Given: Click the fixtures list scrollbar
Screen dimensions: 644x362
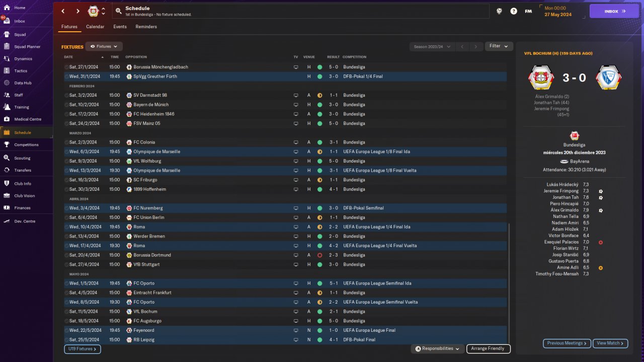Looking at the screenshot, I should pyautogui.click(x=509, y=284).
